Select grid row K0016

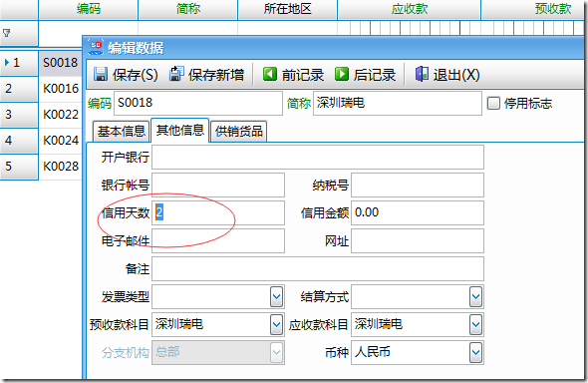click(61, 89)
